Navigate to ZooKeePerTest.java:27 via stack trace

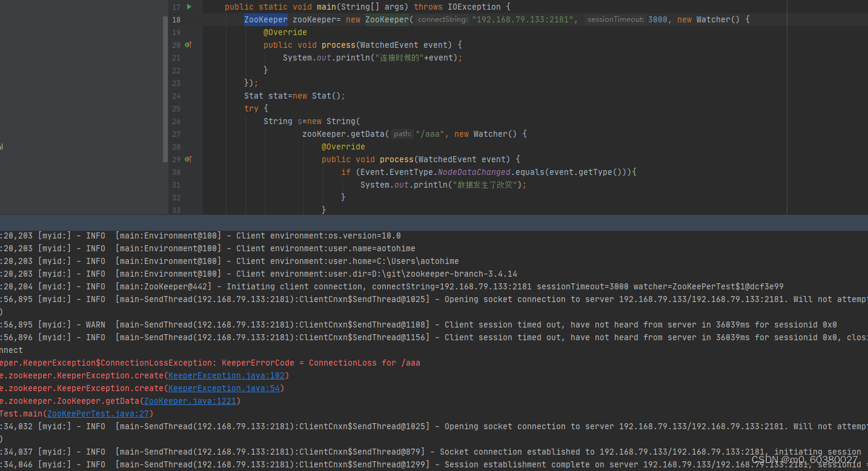click(x=98, y=413)
